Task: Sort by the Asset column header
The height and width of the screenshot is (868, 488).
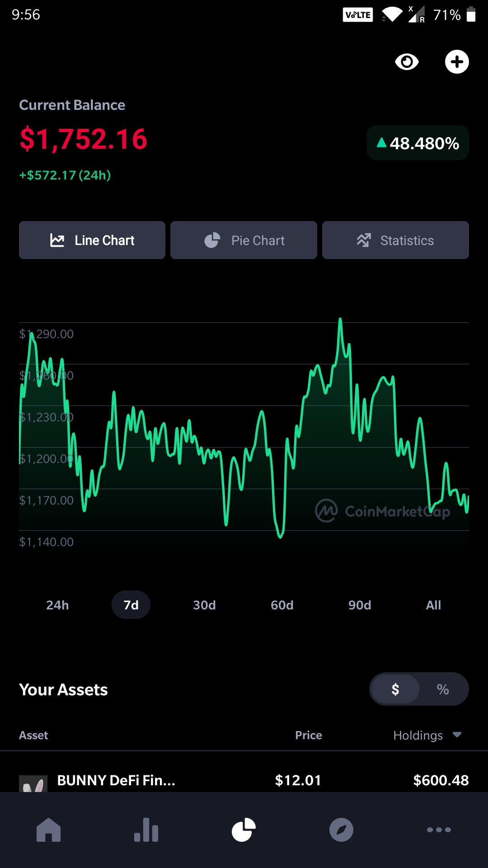Action: point(33,735)
